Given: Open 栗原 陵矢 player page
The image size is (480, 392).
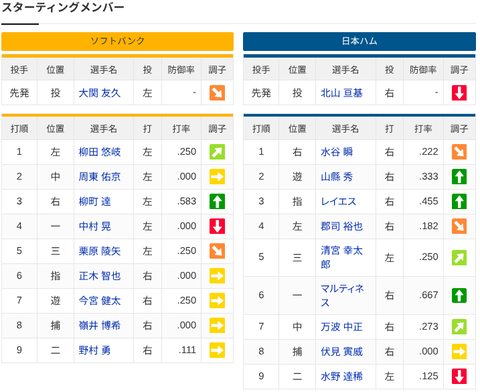Looking at the screenshot, I should (99, 251).
